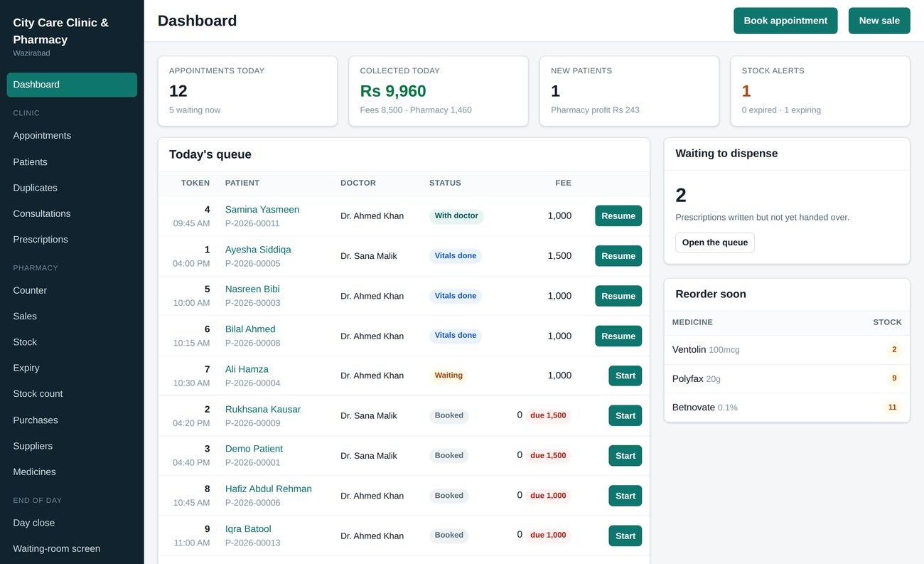
Task: Open Hafiz Abdul Rehman's patient link
Action: [x=269, y=489]
